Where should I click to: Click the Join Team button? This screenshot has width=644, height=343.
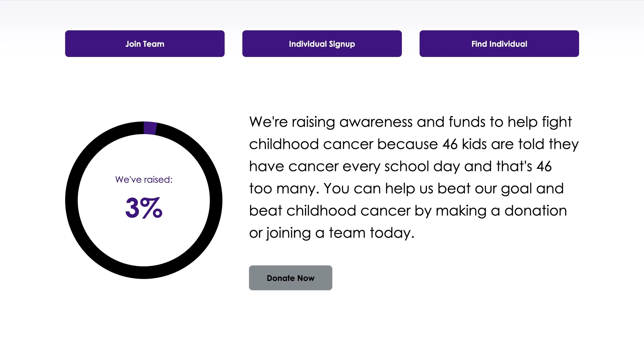click(145, 44)
